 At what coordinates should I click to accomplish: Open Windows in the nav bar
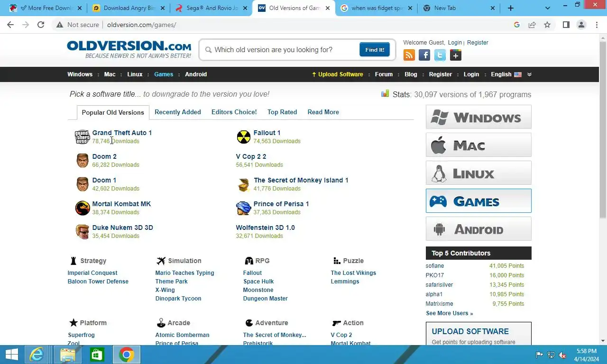[x=80, y=74]
